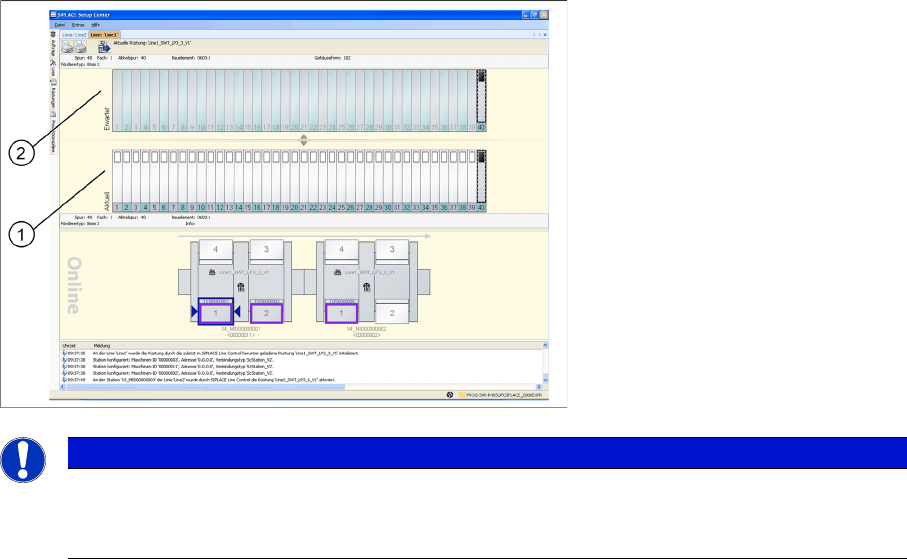This screenshot has width=907, height=559.
Task: Click conveyor icon in center of first station
Action: point(241,287)
